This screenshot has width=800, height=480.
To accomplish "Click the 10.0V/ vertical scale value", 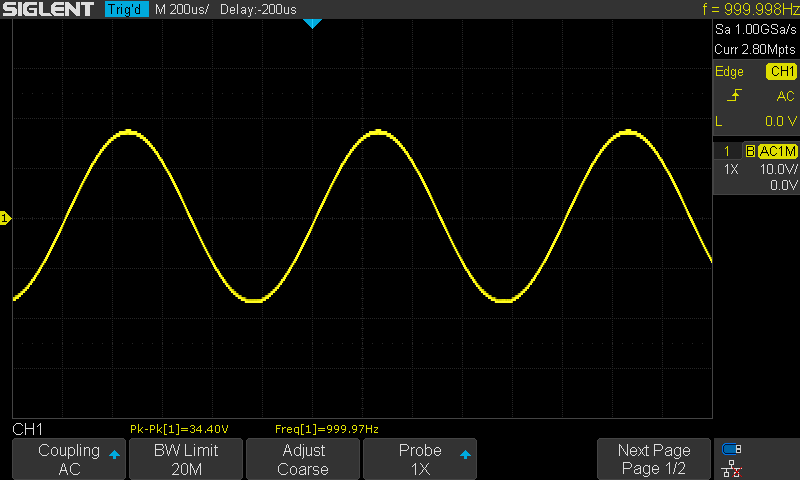I will (x=778, y=169).
